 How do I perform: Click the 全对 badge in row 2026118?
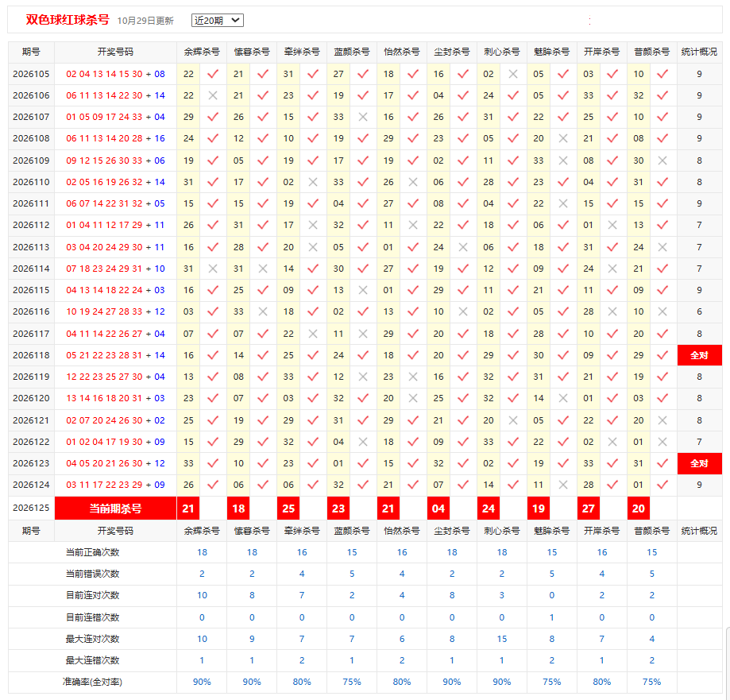[x=699, y=355]
